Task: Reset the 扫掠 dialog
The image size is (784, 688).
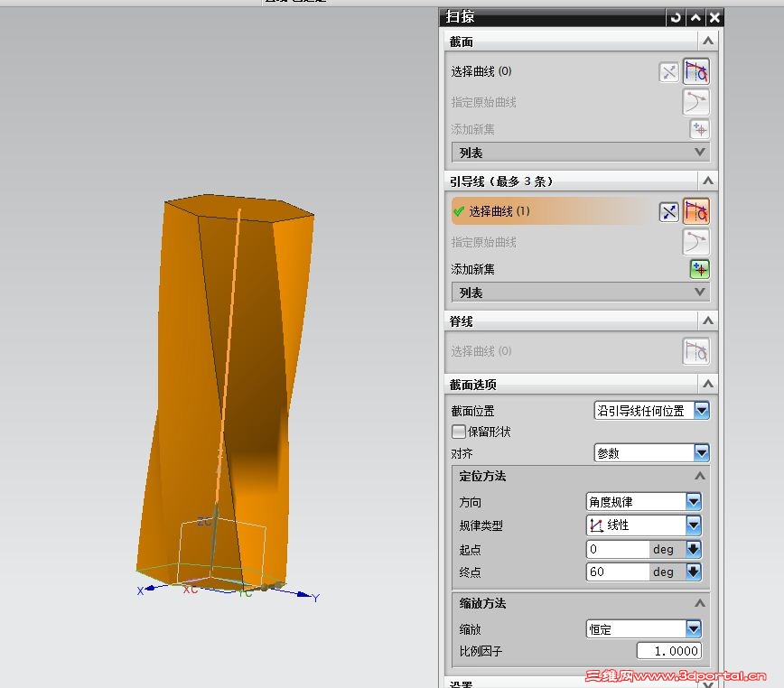Action: tap(676, 18)
